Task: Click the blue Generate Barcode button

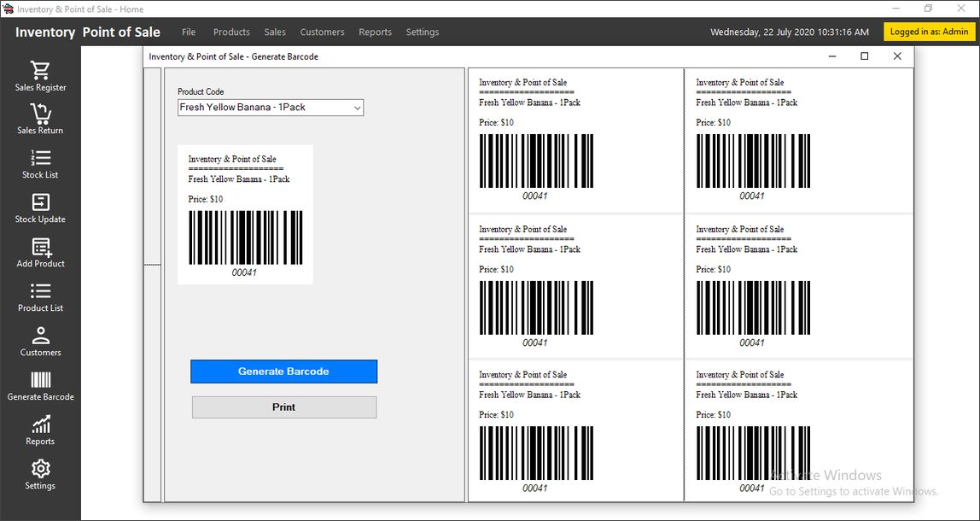Action: point(283,372)
